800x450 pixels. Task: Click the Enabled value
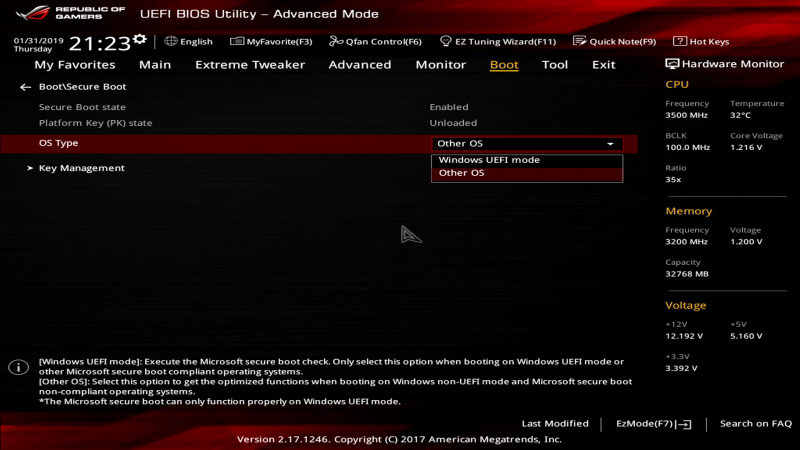(449, 107)
